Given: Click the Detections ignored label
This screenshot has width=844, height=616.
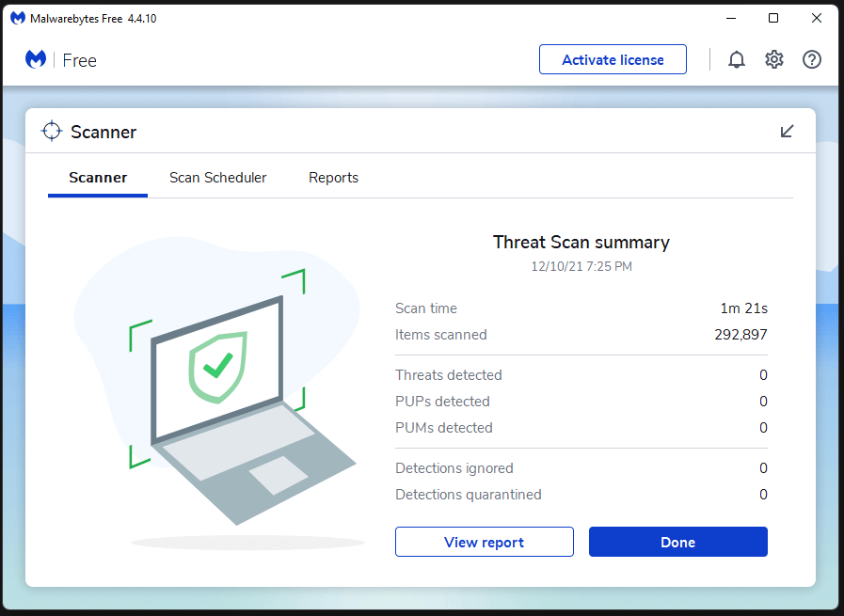Looking at the screenshot, I should point(454,468).
